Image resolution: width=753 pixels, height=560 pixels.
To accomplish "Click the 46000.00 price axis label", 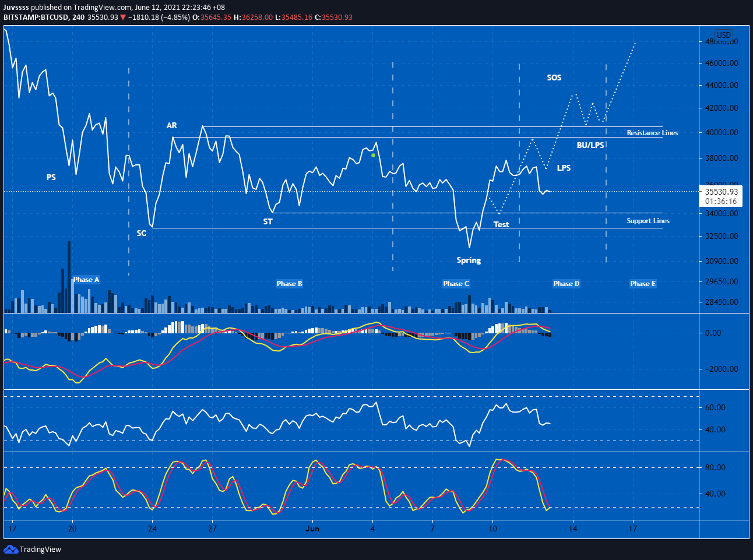I will (722, 63).
